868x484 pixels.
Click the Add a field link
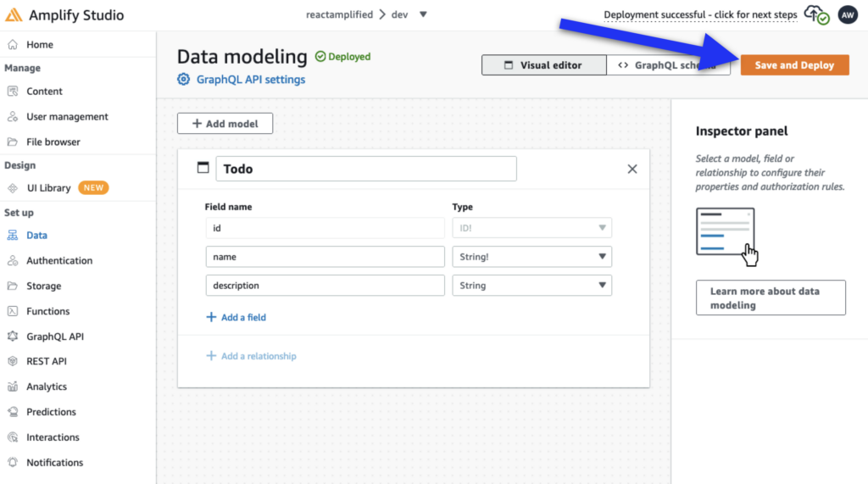click(236, 317)
